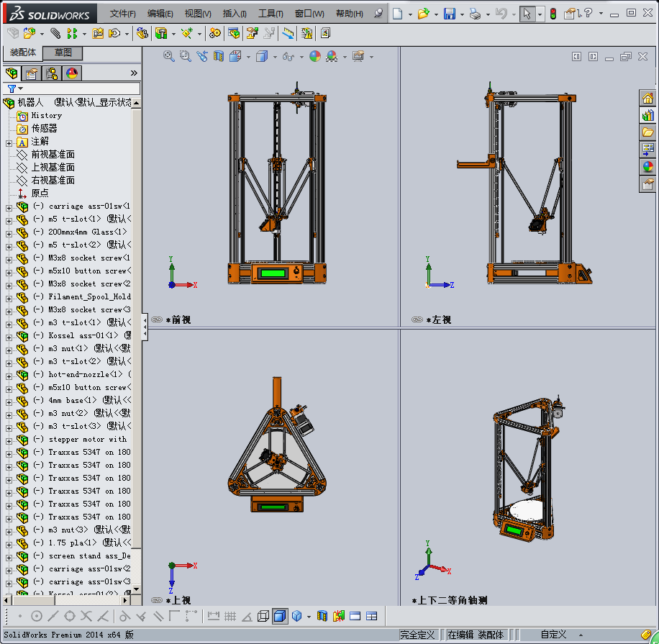Toggle the link views icon beside 前视
This screenshot has height=644, width=659.
(157, 319)
